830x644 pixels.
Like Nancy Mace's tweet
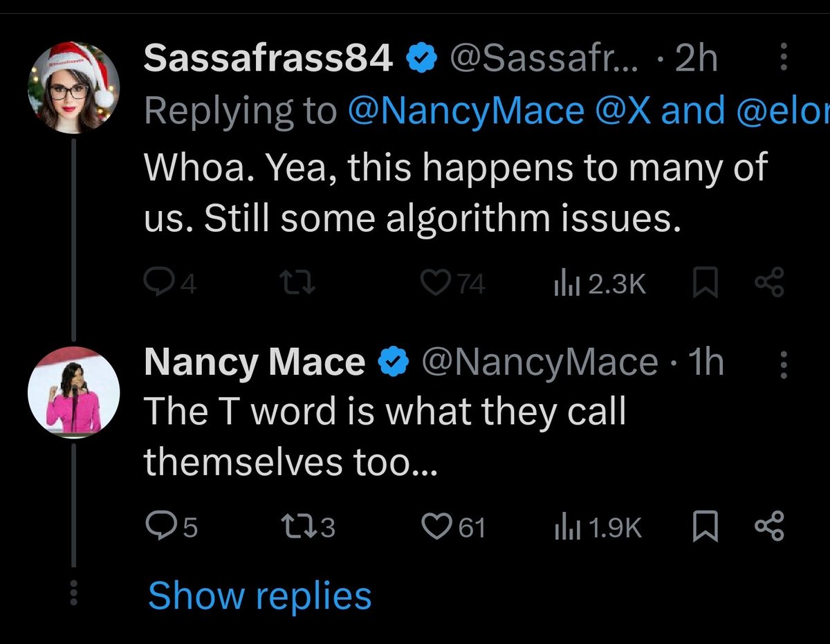pyautogui.click(x=436, y=527)
